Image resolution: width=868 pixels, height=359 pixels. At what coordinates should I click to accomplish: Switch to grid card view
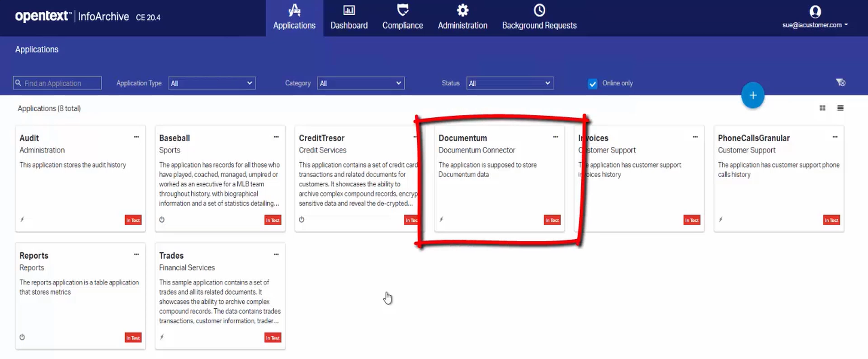pyautogui.click(x=822, y=108)
